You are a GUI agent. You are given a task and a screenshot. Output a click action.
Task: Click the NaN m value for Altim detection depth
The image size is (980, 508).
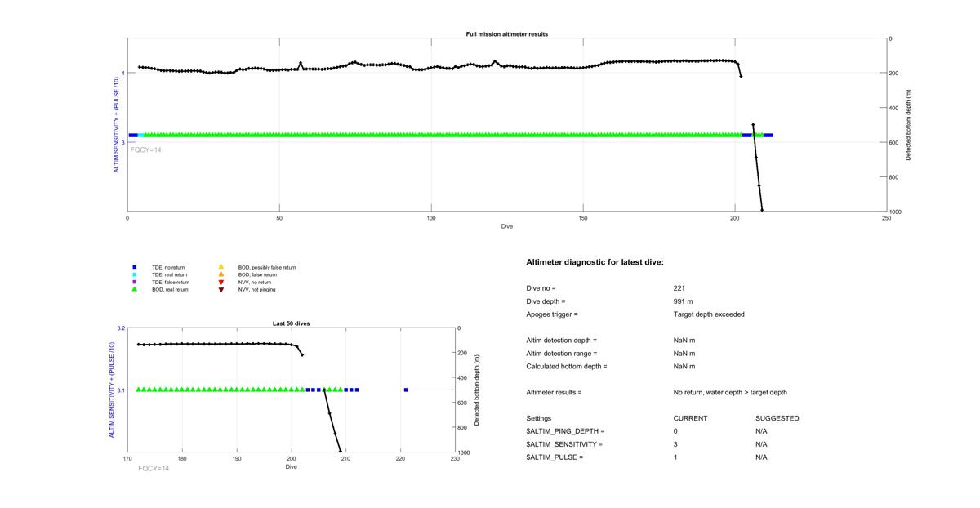pos(684,341)
